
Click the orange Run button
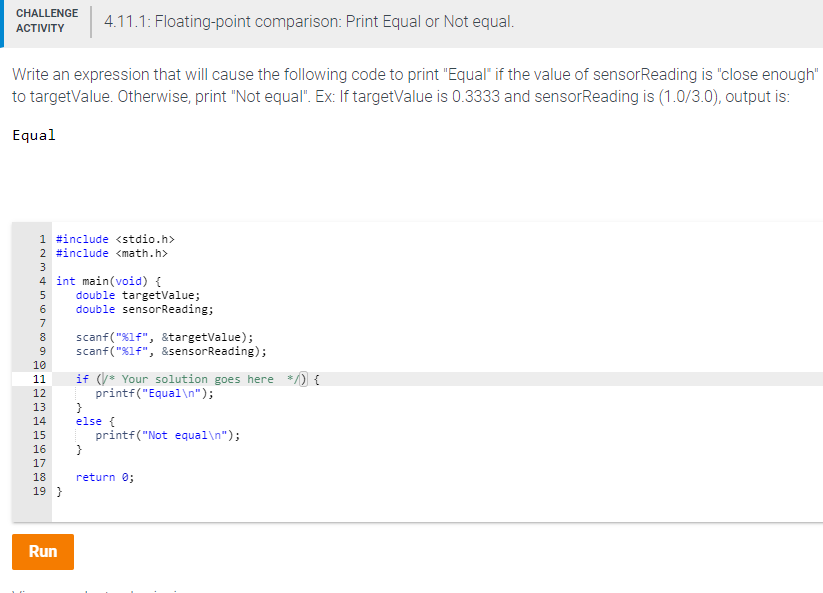tap(42, 551)
